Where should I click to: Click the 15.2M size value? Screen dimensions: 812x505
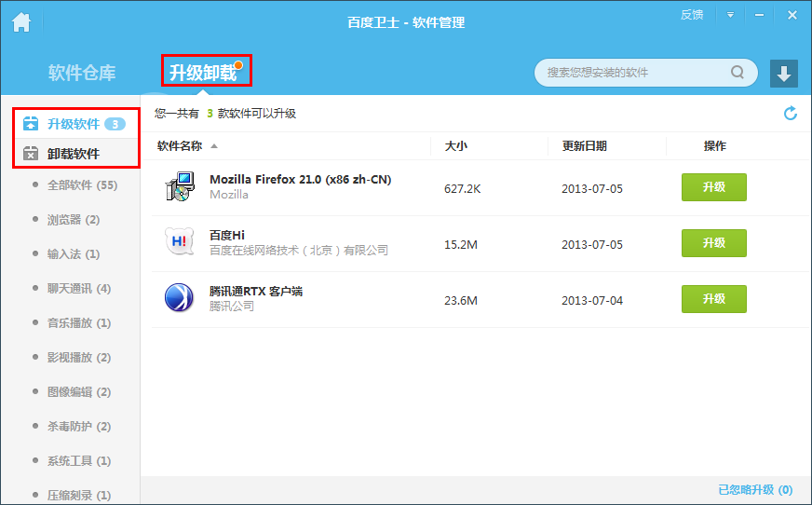click(461, 244)
